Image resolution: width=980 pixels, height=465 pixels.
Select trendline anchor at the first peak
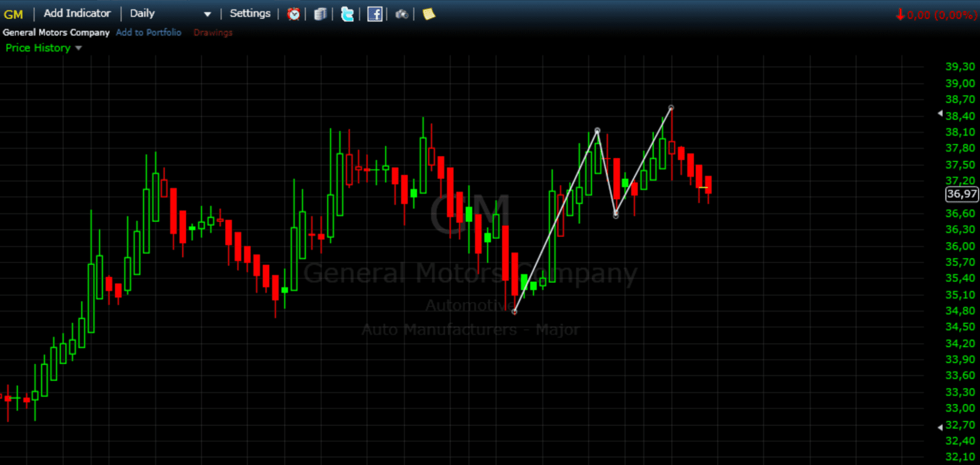coord(597,130)
